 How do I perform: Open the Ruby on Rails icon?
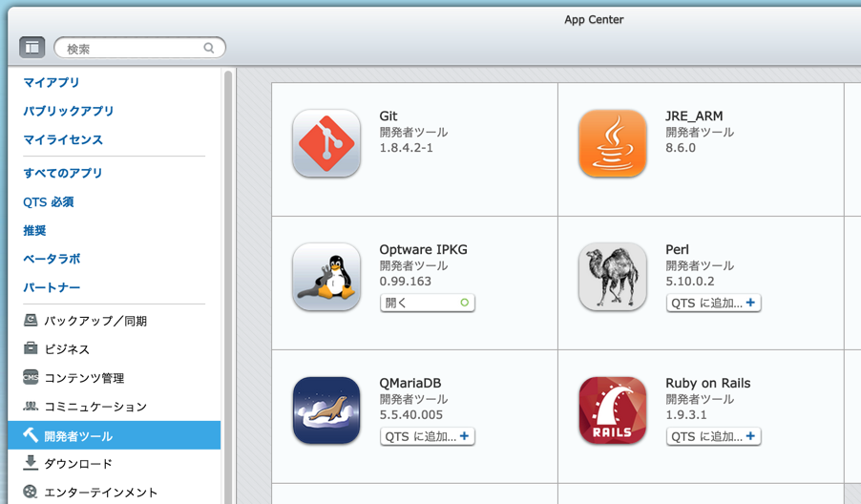point(612,410)
